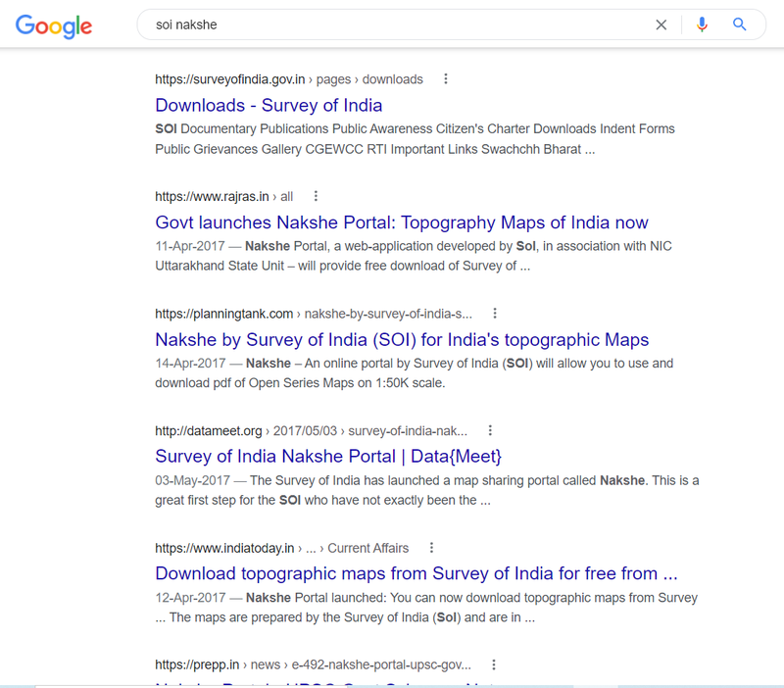Click the datameet.org URL breadcrumb
This screenshot has width=784, height=688.
[311, 431]
